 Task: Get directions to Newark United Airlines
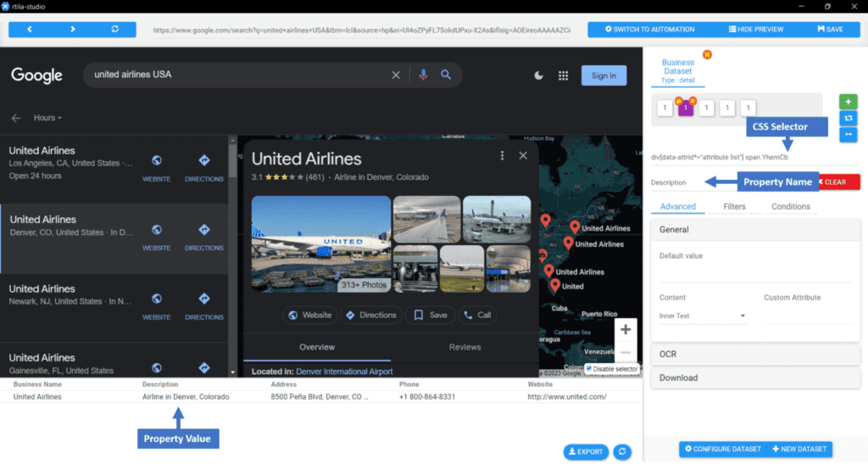tap(204, 307)
